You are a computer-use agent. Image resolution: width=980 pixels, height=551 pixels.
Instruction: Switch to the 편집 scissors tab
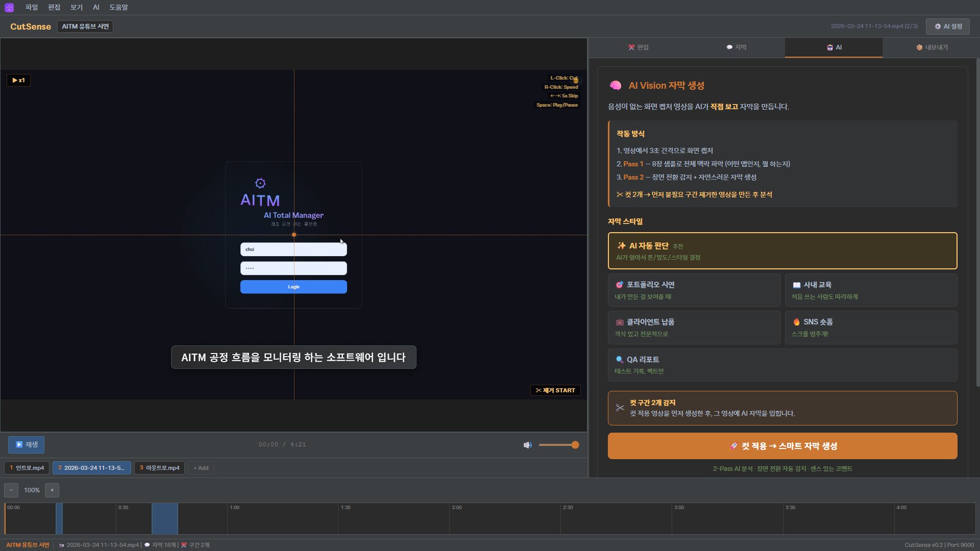coord(638,47)
